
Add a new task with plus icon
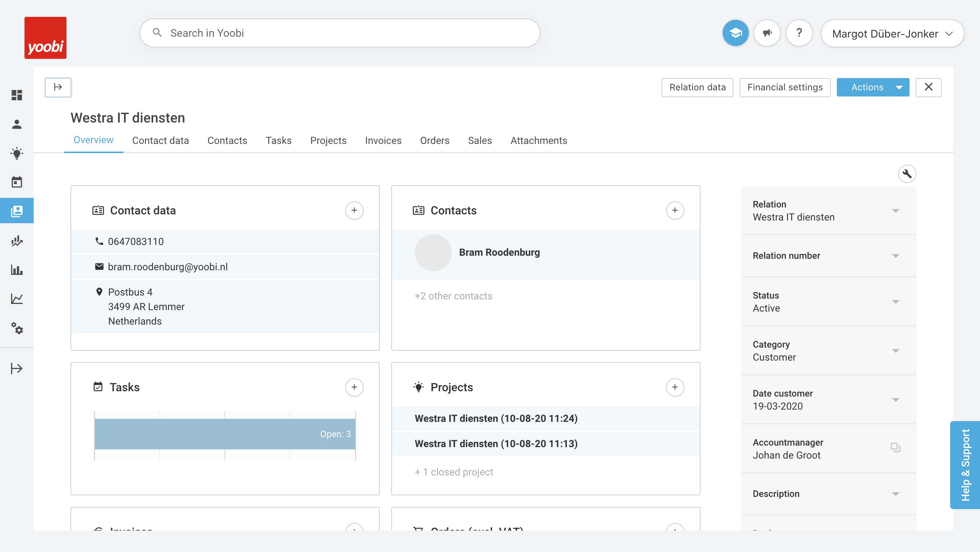pos(354,387)
